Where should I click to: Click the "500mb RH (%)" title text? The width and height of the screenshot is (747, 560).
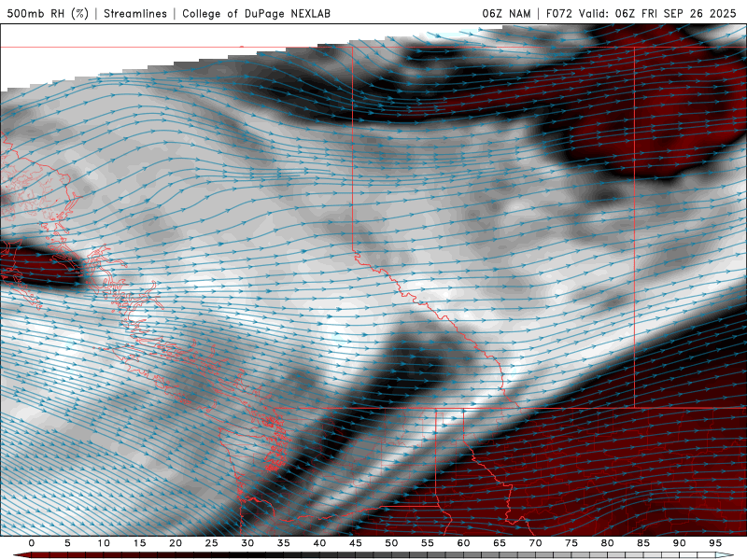(x=48, y=13)
